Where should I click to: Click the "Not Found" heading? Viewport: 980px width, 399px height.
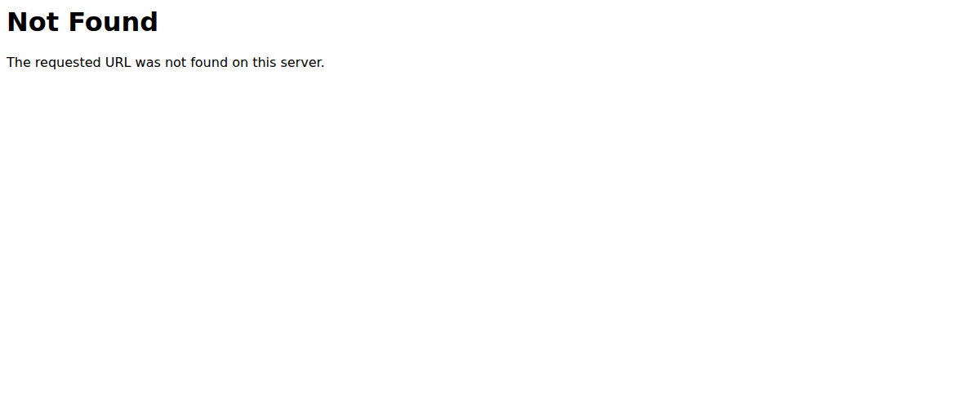tap(82, 22)
